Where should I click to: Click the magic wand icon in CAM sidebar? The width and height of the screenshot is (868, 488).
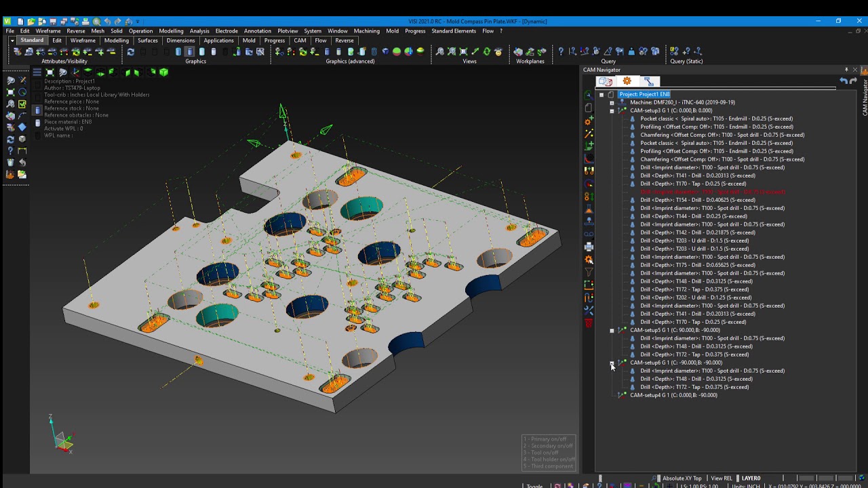tap(589, 134)
